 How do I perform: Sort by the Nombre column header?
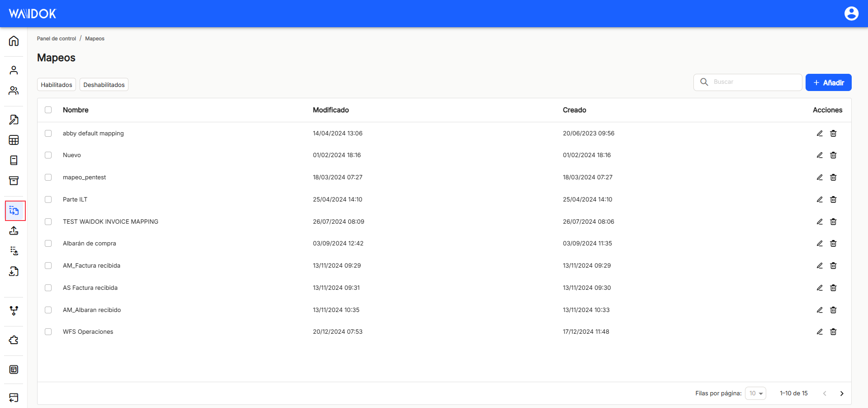pos(76,110)
